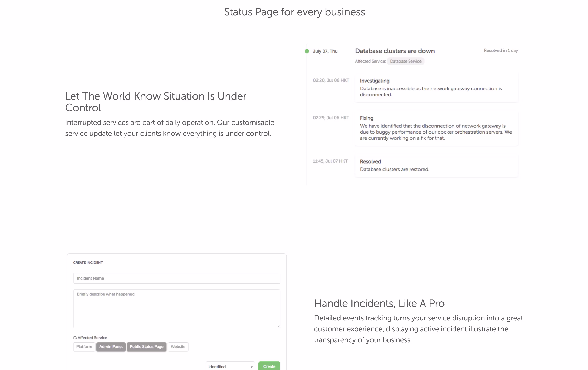This screenshot has width=588, height=370.
Task: Click the green status dot beside July 07
Action: (307, 51)
